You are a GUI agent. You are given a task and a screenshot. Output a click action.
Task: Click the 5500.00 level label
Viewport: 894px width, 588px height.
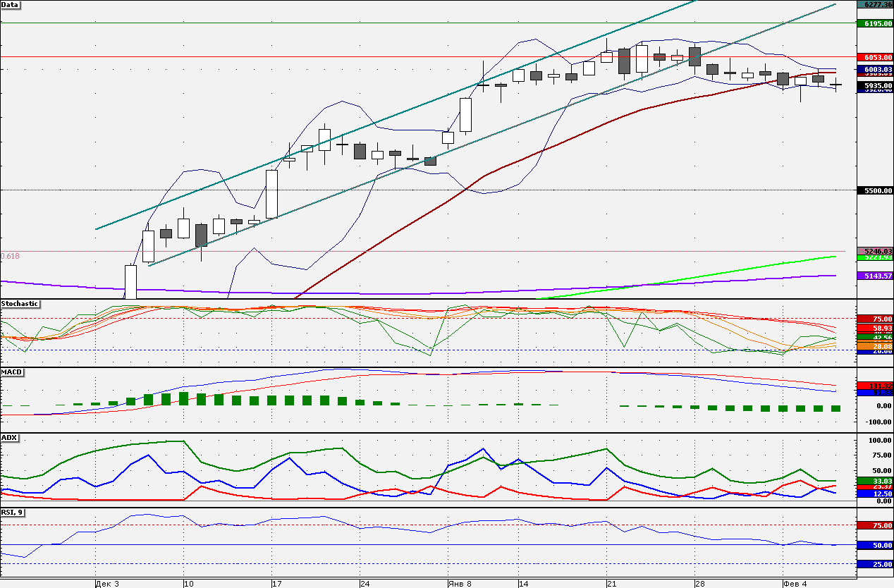click(x=874, y=190)
